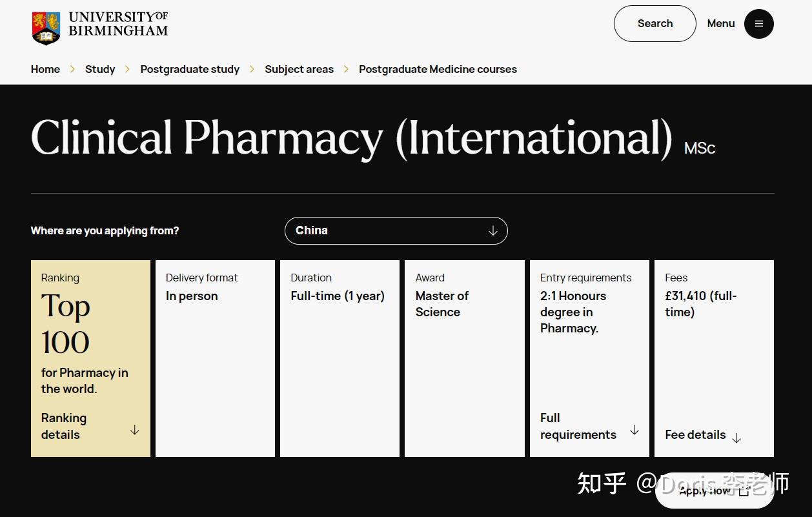Click the breadcrumb separator arrow after Home
Screen dimensions: 812x517
coord(72,69)
